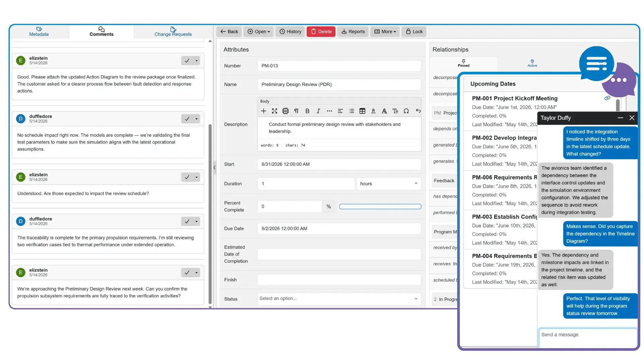Click the Percent Complete value field
This screenshot has width=644, height=362.
289,206
